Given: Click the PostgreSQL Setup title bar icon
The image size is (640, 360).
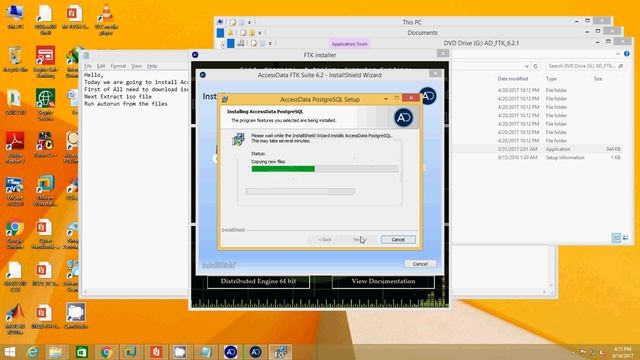Looking at the screenshot, I should 225,99.
